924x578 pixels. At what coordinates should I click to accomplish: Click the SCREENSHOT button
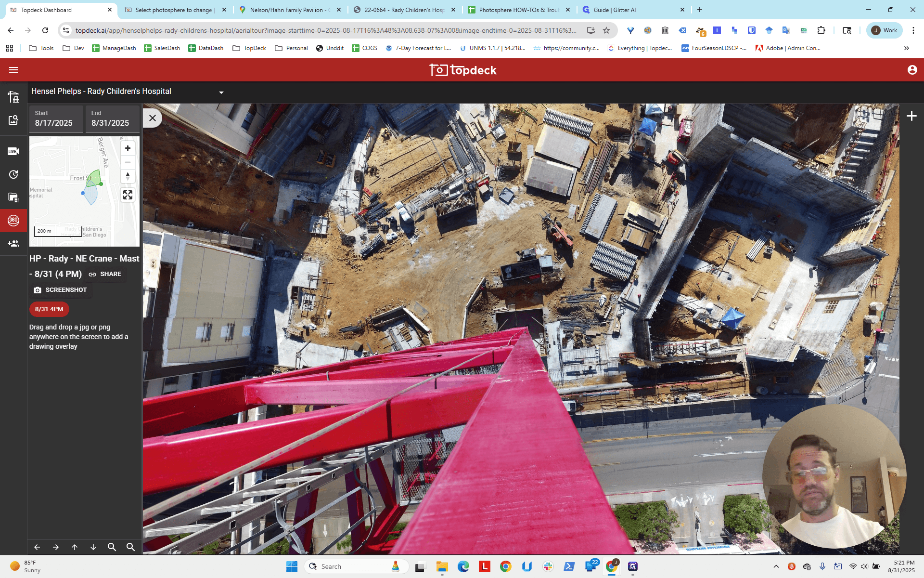click(x=60, y=290)
